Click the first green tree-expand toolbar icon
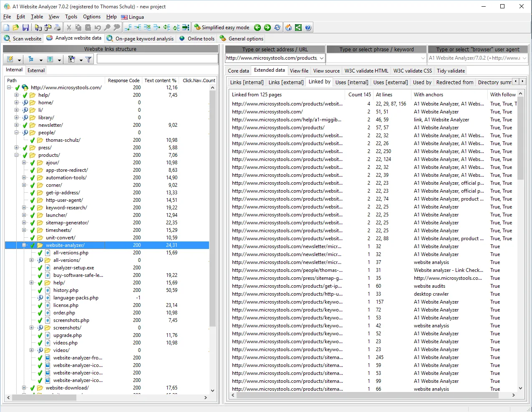The image size is (532, 412). click(x=128, y=28)
